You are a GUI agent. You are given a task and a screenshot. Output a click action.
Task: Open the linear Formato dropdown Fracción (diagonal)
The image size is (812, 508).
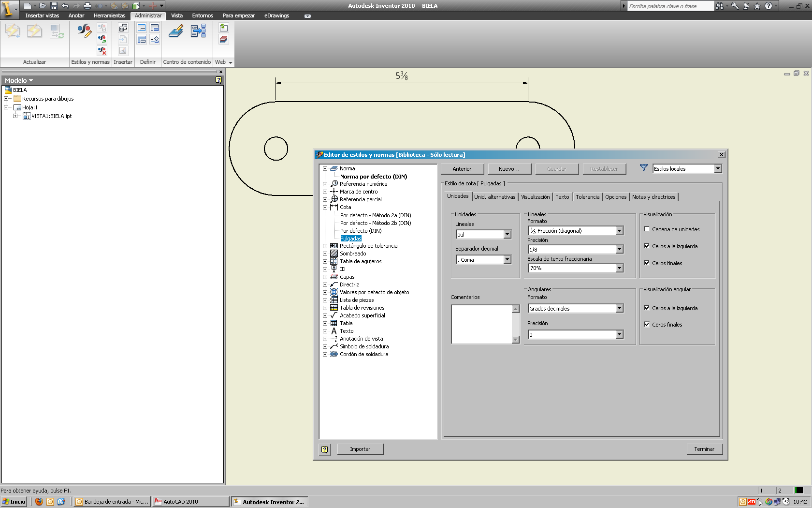coord(620,231)
